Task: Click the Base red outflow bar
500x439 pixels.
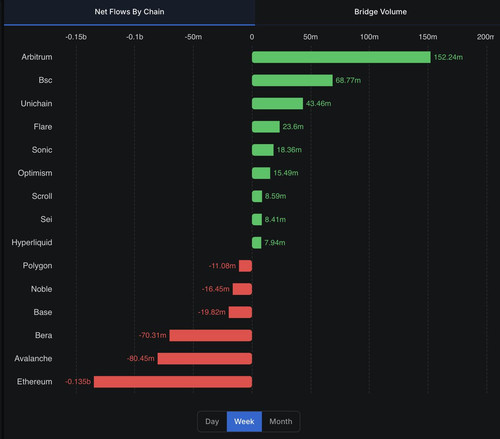Action: (x=240, y=312)
